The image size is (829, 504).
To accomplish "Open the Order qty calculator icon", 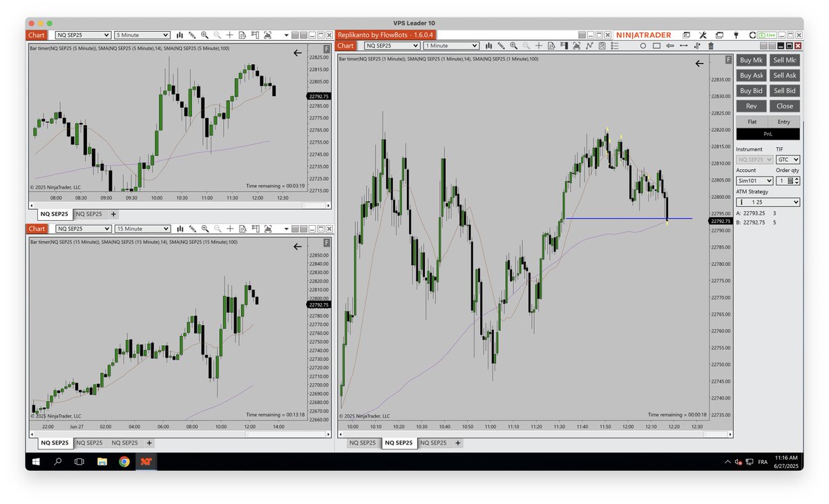I will (x=790, y=180).
